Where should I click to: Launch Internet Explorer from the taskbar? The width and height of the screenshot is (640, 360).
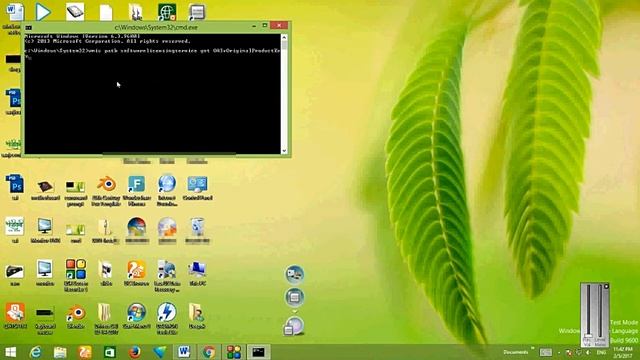(36, 352)
